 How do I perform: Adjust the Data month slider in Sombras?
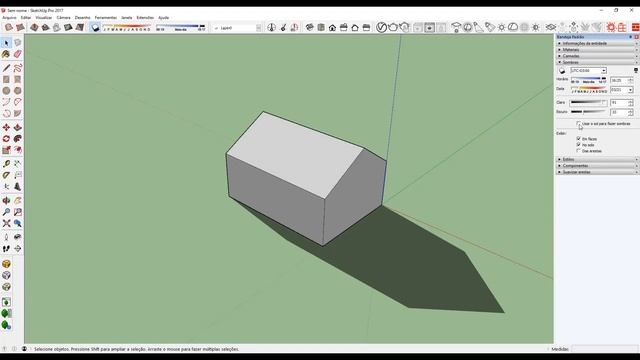pos(589,89)
